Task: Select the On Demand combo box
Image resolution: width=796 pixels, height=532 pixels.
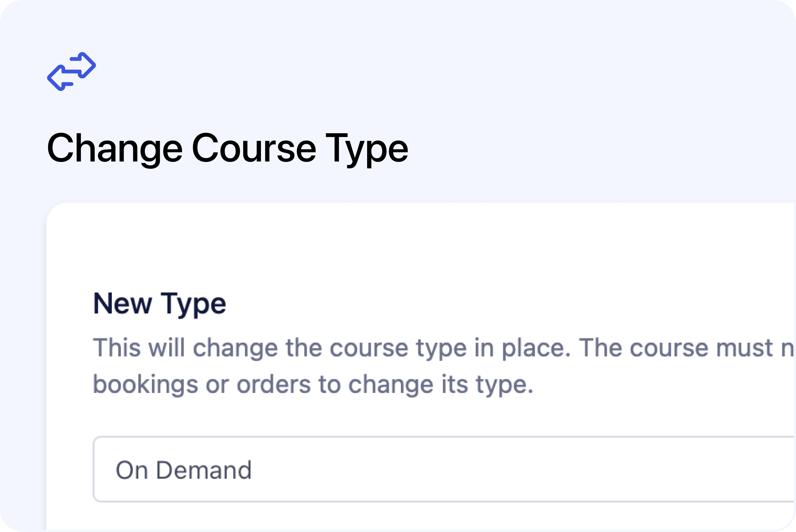Action: (x=444, y=469)
